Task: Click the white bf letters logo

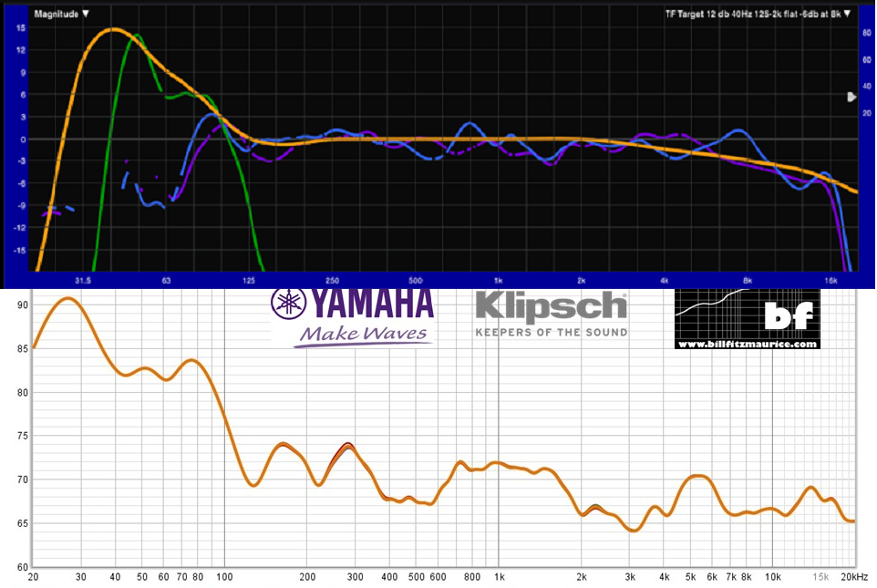Action: (787, 315)
